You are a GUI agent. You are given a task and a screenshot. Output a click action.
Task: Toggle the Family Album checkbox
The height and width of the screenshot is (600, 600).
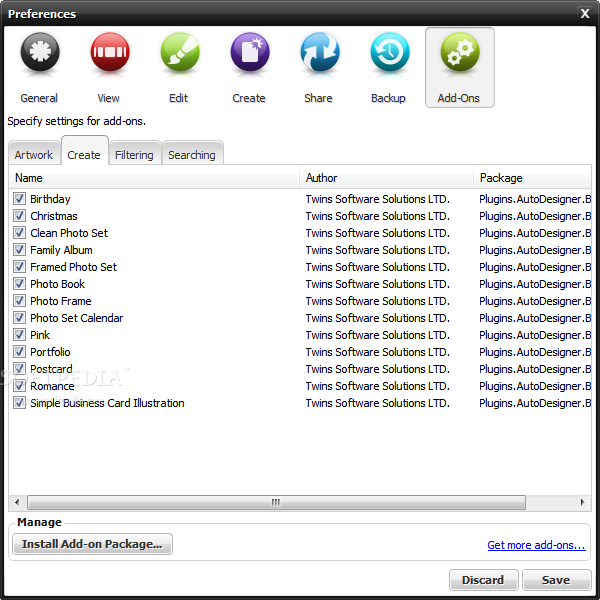click(x=19, y=250)
